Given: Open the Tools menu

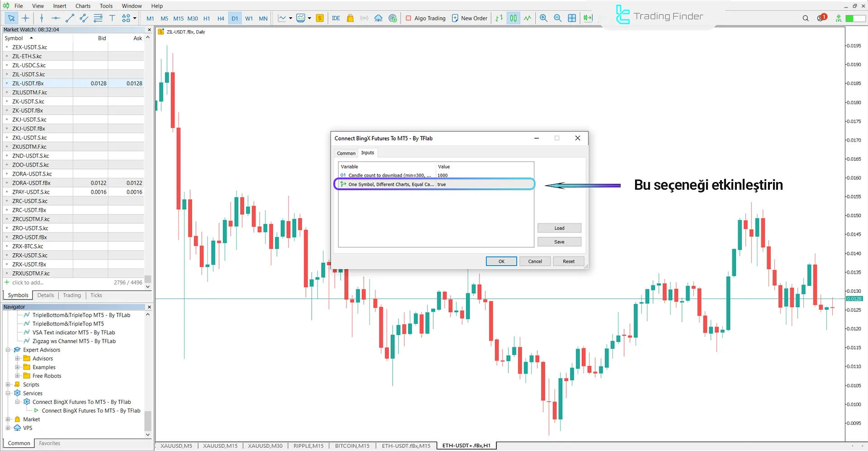Looking at the screenshot, I should (x=106, y=6).
